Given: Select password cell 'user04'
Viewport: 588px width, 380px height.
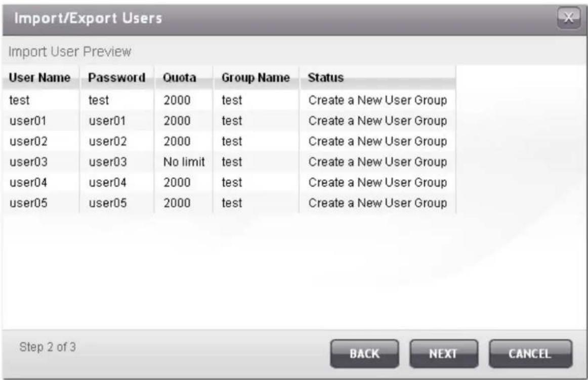Looking at the screenshot, I should (108, 183).
